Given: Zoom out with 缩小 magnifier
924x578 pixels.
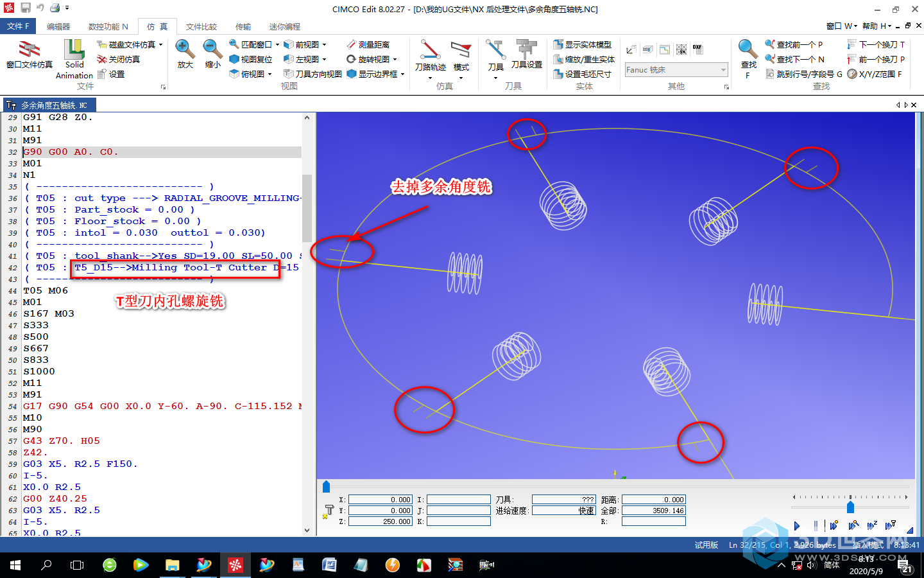Looking at the screenshot, I should point(212,54).
